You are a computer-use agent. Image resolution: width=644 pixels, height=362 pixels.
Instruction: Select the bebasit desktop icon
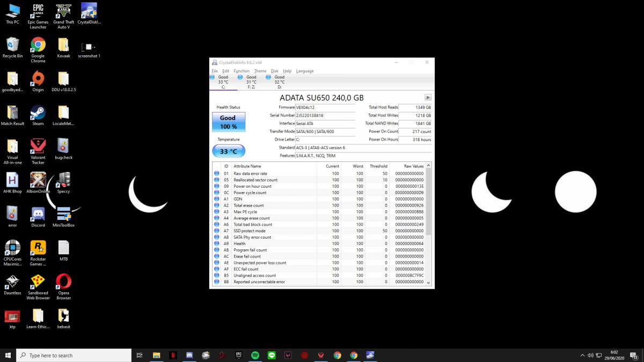coord(63,318)
